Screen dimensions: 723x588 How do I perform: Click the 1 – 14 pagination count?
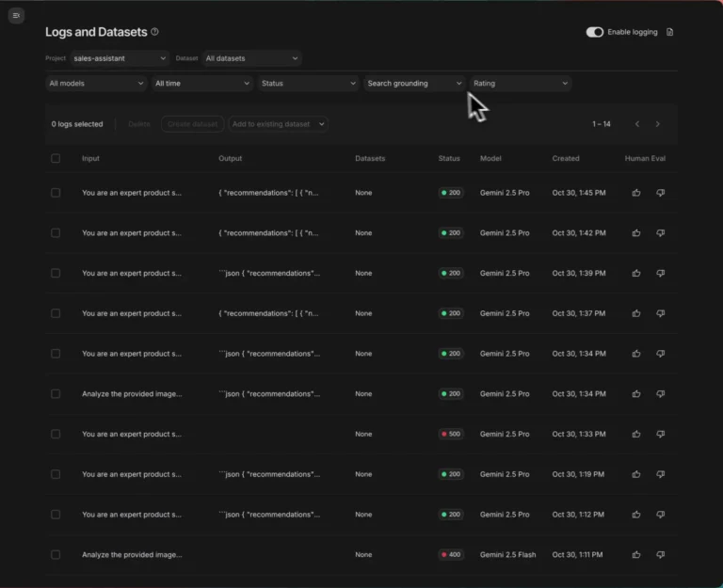(x=602, y=124)
